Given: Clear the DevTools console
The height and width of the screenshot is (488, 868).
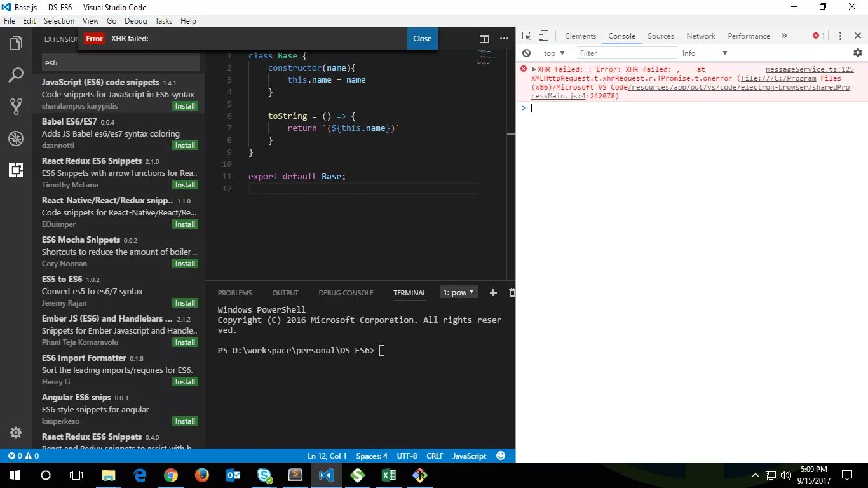Looking at the screenshot, I should (x=526, y=53).
